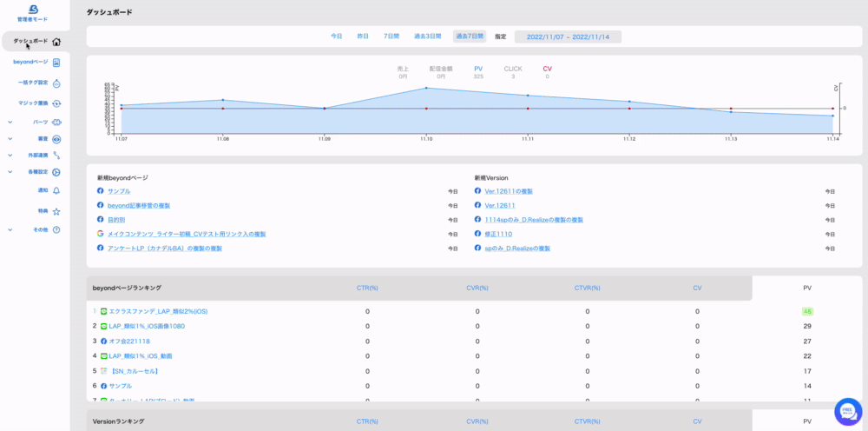
Task: Click the star icon for 特典
Action: (x=56, y=212)
